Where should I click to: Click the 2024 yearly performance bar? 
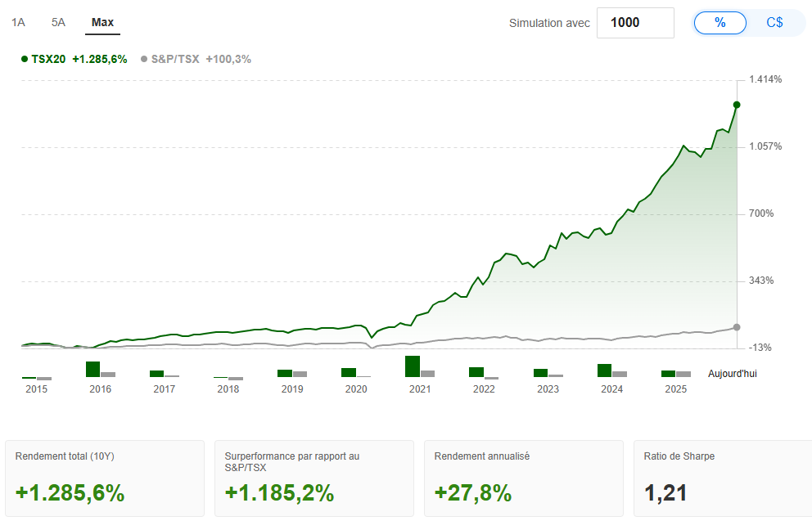(604, 370)
